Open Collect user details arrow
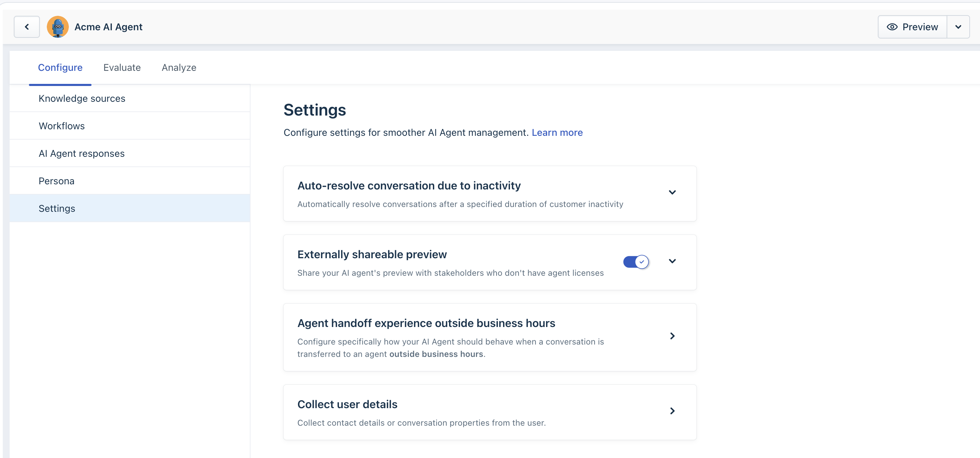This screenshot has height=458, width=980. click(672, 411)
